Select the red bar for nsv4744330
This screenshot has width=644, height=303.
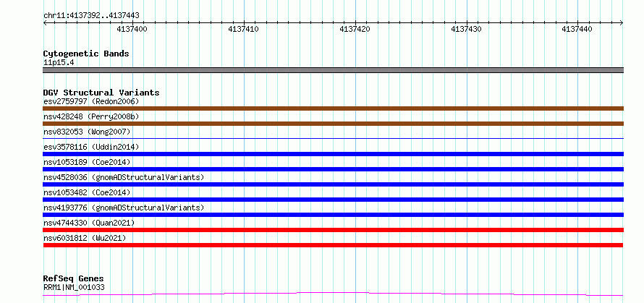coord(333,230)
